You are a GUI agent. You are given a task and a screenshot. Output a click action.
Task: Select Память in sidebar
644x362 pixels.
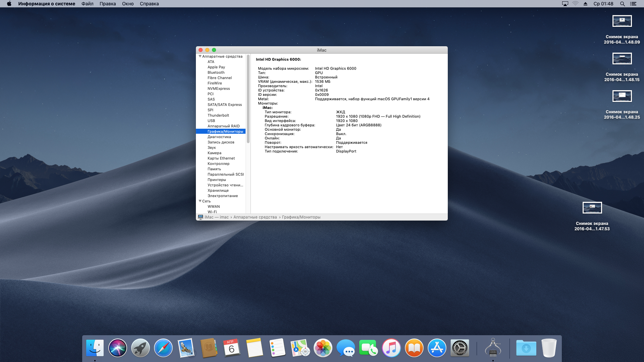click(x=221, y=169)
